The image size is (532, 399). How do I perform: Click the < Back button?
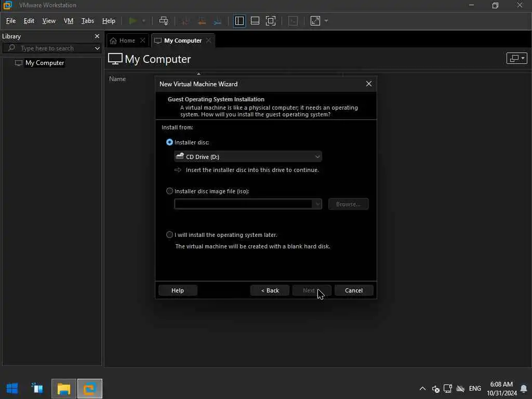pos(270,290)
